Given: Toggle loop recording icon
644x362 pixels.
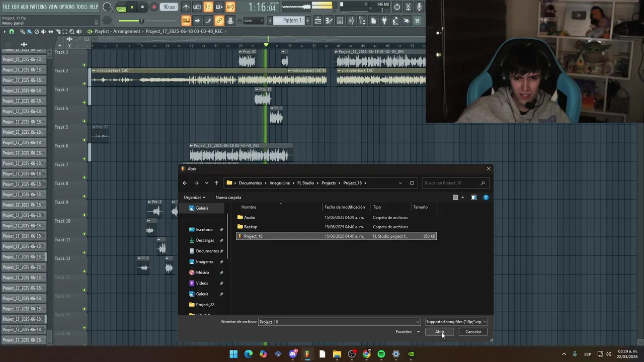Looking at the screenshot, I should coord(230,7).
